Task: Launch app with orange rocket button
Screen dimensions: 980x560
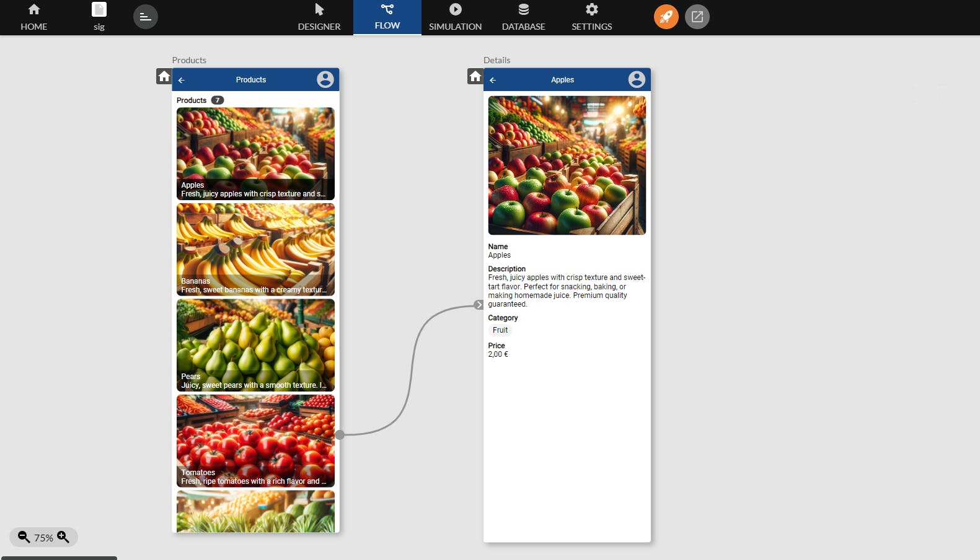Action: 666,17
